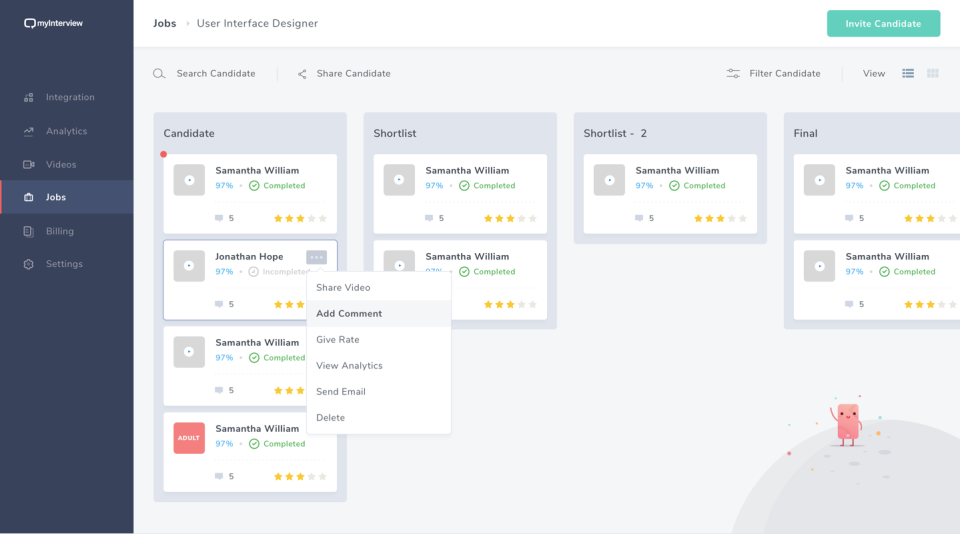Open Settings from the sidebar
This screenshot has width=960, height=534.
click(x=64, y=264)
